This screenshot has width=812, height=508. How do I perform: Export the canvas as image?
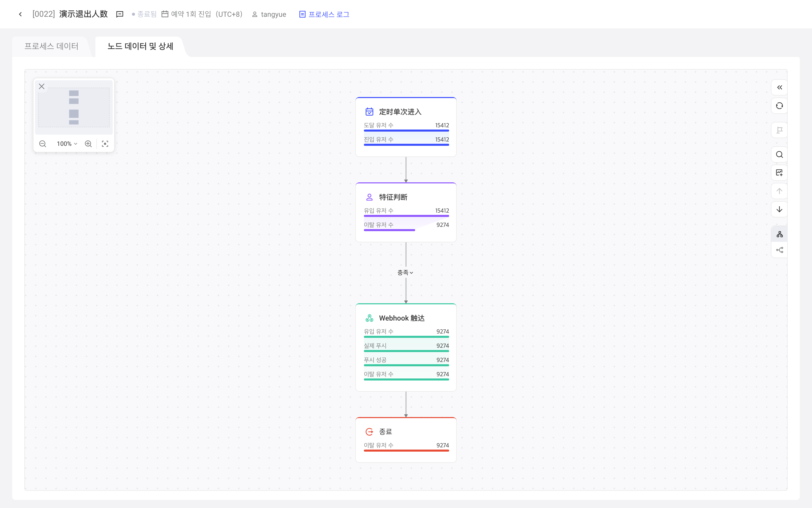[779, 173]
